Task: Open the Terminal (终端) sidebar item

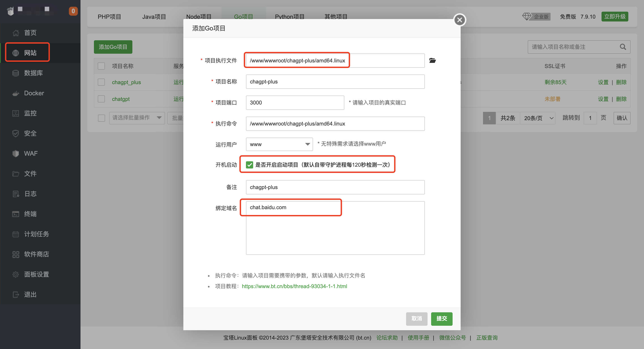Action: point(30,214)
